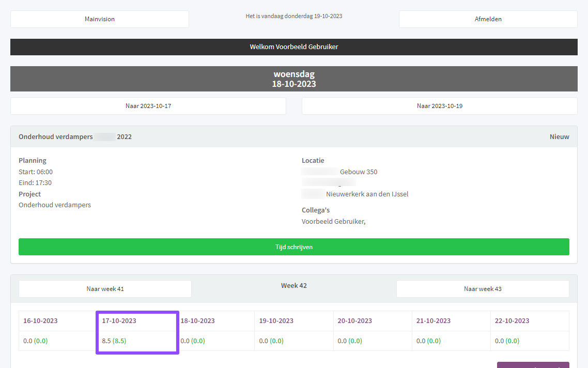Viewport: 588px width, 368px height.
Task: Open 18-10-2023 in the week overview
Action: coord(197,321)
